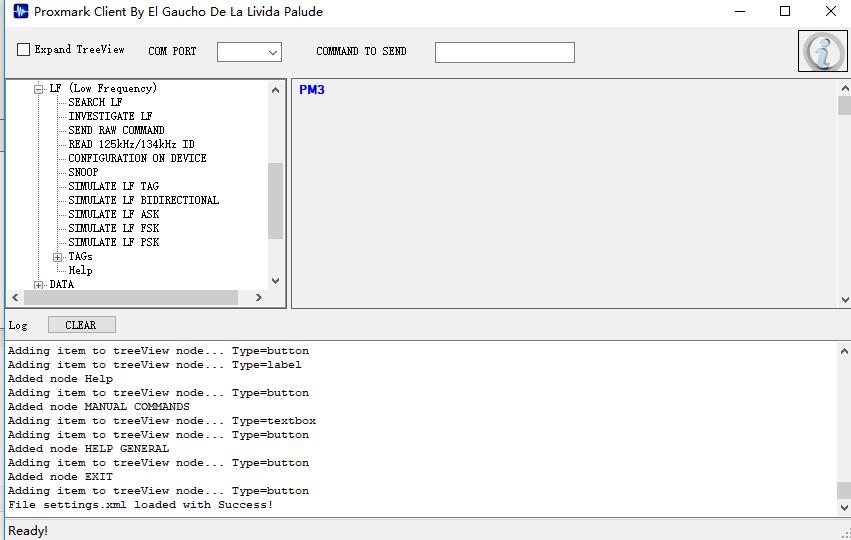Select SNOOP in the tree

click(x=83, y=172)
